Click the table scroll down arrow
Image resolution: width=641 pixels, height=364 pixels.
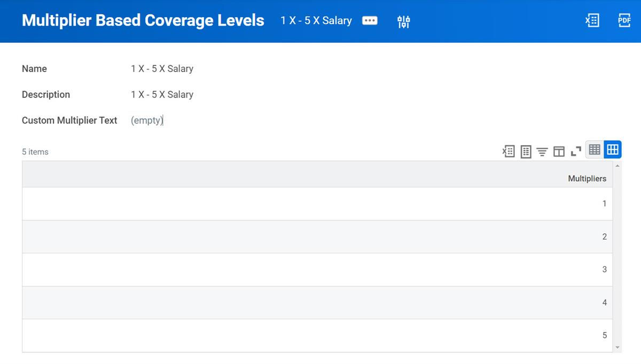[618, 347]
